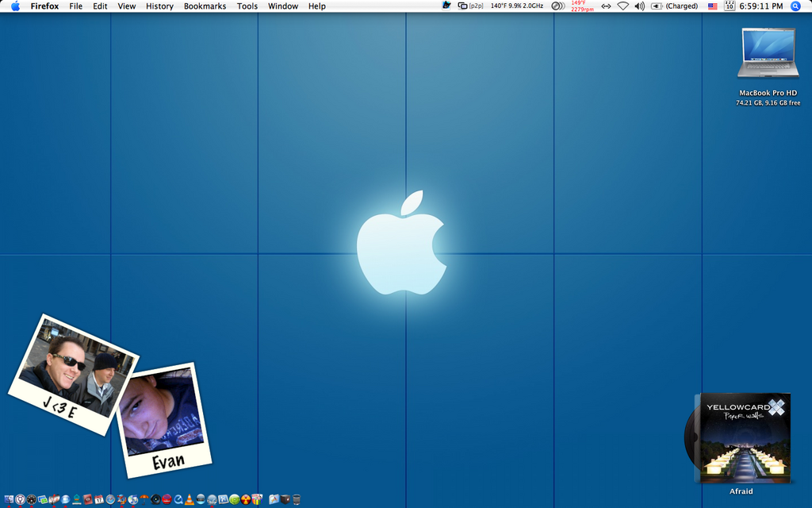Click the orange umbrella dock icon
Viewport: 812px width, 508px height.
(144, 500)
